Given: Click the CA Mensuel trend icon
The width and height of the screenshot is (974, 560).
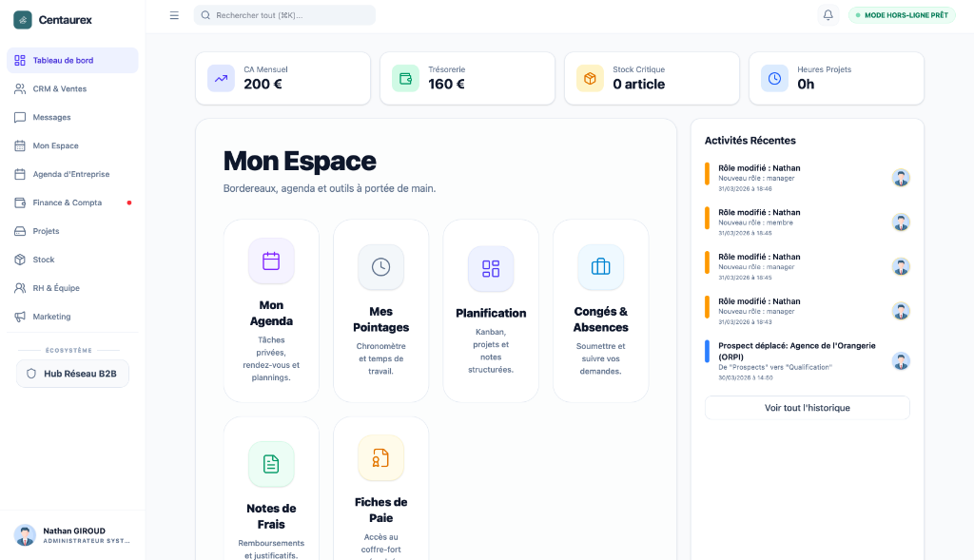Looking at the screenshot, I should tap(221, 78).
